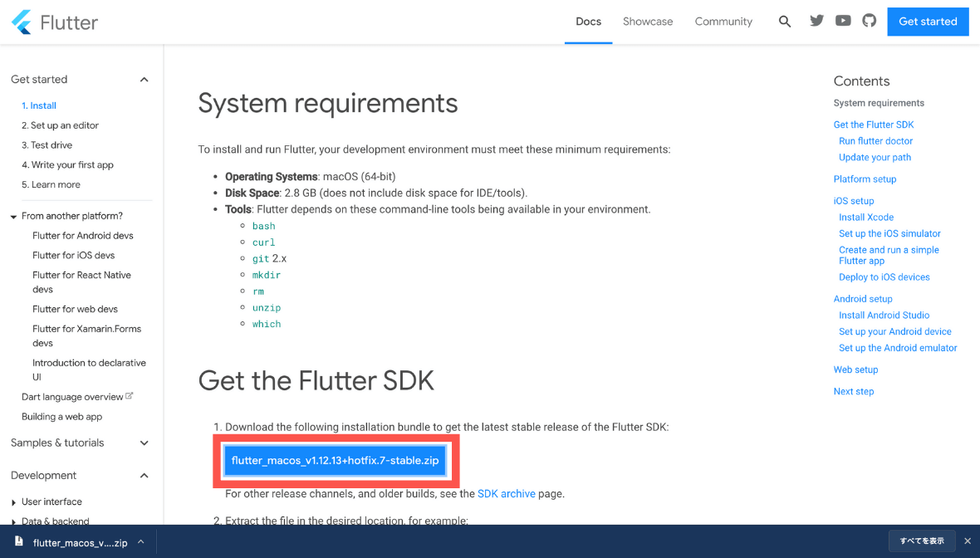Click the blue Get started button
Screen dimensions: 980x558
click(928, 22)
